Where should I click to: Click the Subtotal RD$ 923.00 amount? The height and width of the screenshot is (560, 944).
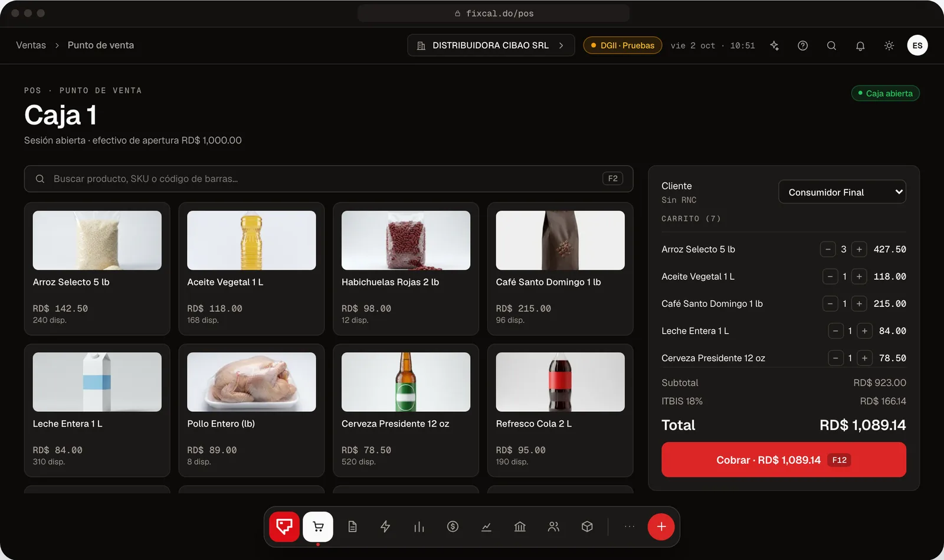(x=880, y=383)
